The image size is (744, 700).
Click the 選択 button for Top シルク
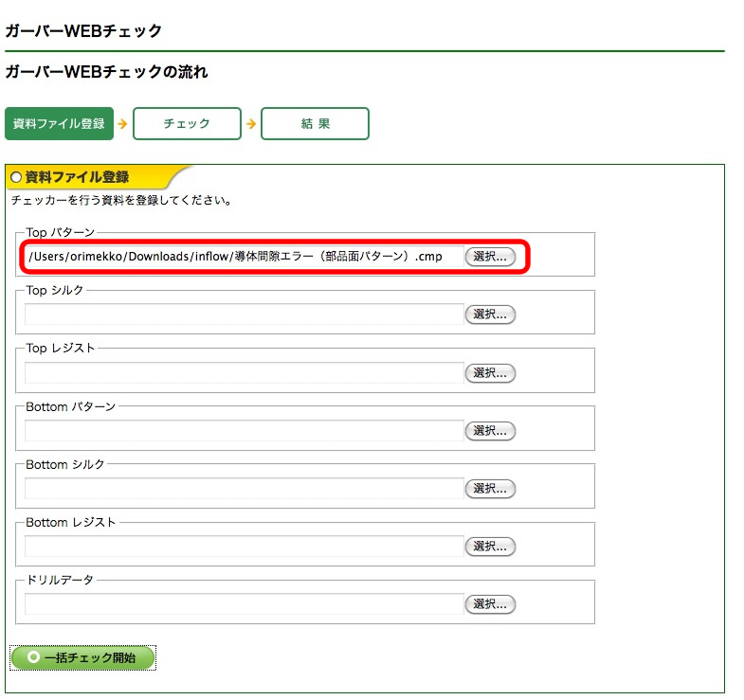(x=490, y=314)
